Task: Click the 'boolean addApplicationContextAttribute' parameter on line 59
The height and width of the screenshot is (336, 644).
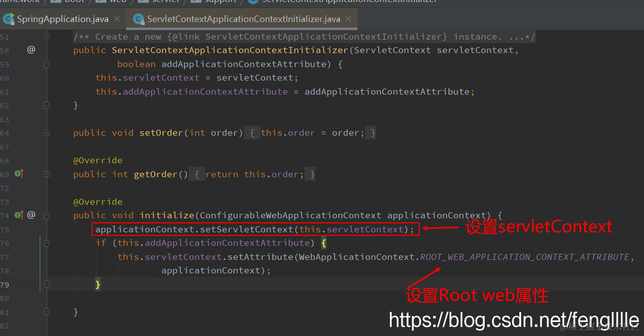Action: (x=222, y=64)
